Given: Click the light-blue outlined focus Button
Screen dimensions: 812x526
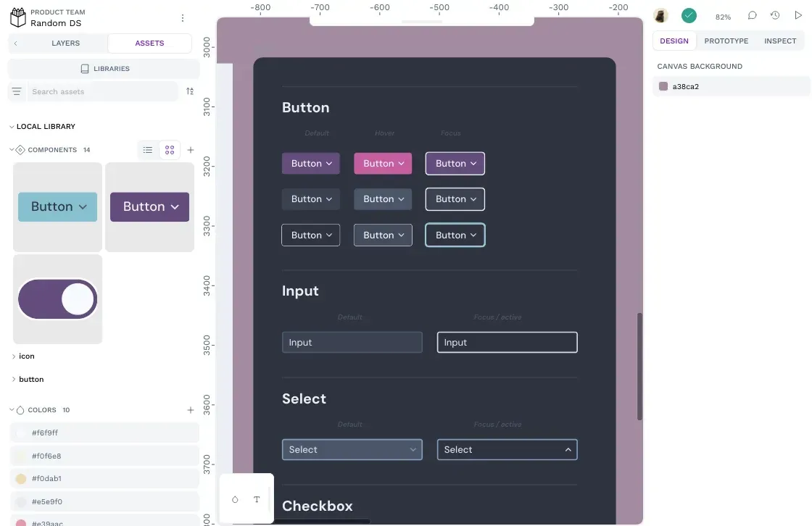Looking at the screenshot, I should coord(455,235).
